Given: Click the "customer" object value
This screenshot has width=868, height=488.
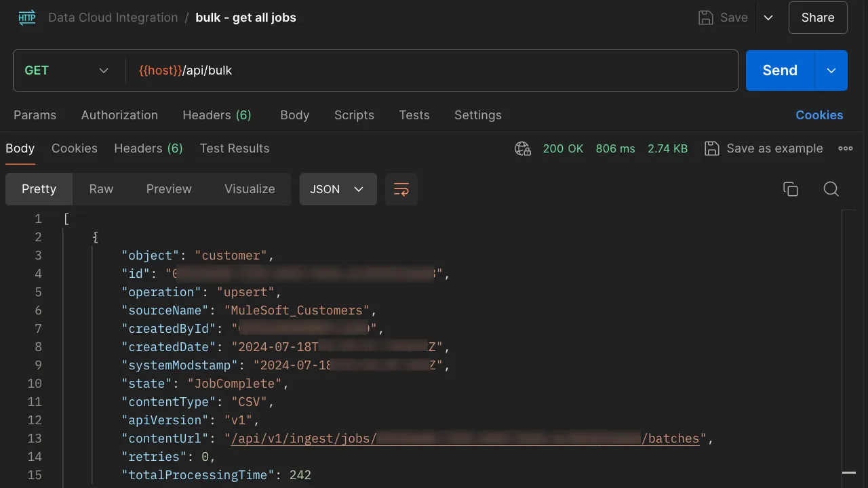Looking at the screenshot, I should (x=231, y=256).
